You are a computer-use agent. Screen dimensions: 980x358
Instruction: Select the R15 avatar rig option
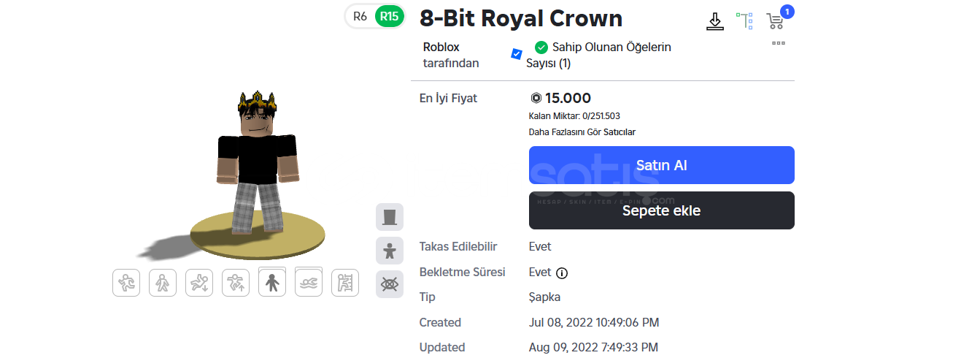click(389, 16)
